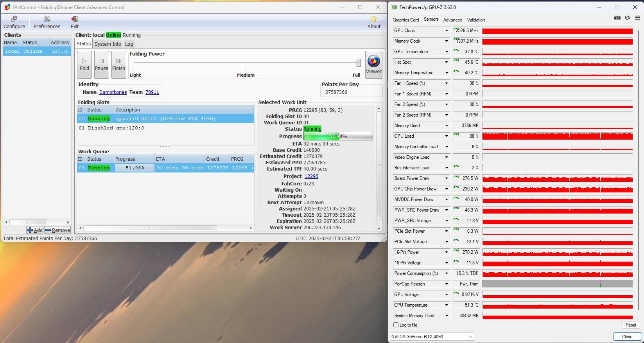Open the Fan 1 Speed (%) dropdown
This screenshot has height=343, width=644.
point(447,83)
